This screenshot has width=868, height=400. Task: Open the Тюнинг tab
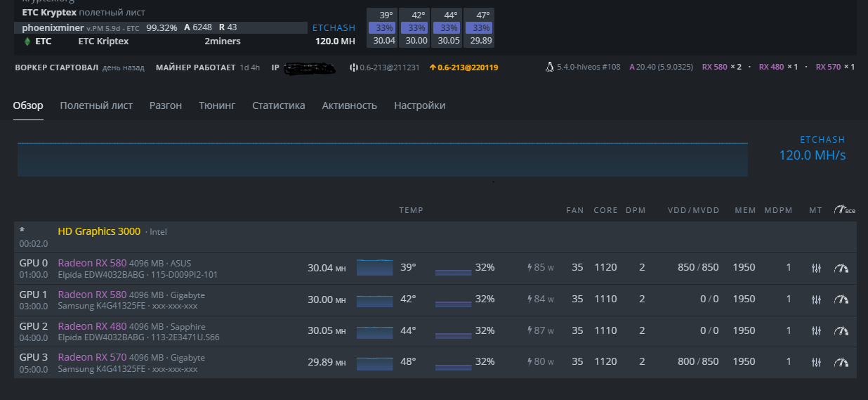(x=217, y=105)
